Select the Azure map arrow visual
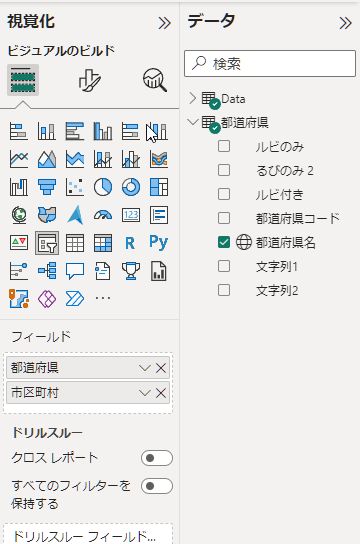Viewport: 360px width, 544px height. click(75, 215)
